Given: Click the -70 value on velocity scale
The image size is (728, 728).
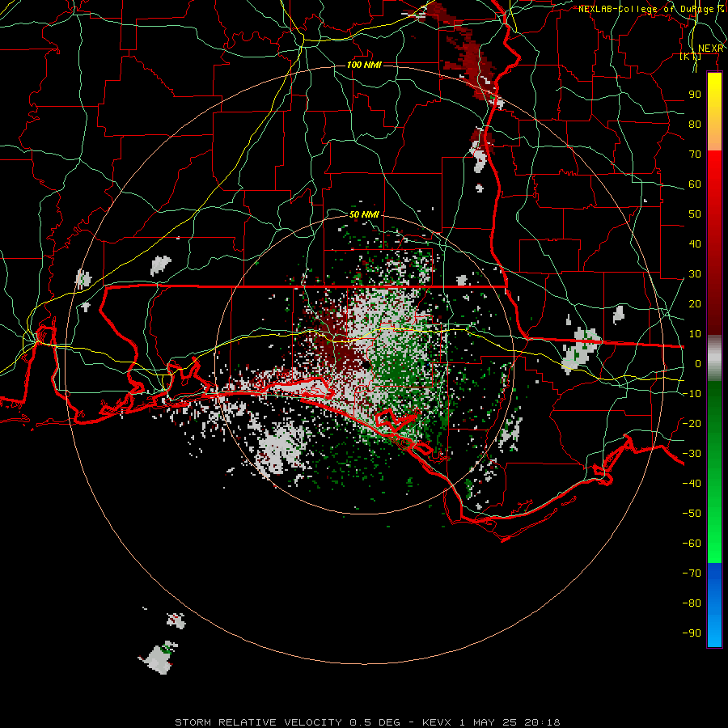Looking at the screenshot, I should (x=692, y=574).
